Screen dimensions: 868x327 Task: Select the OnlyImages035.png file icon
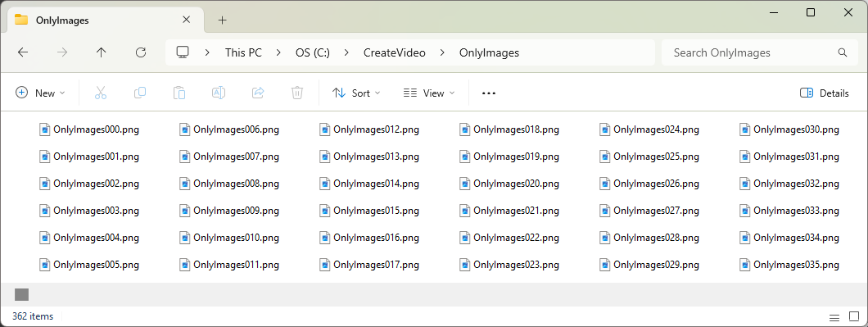pos(745,265)
